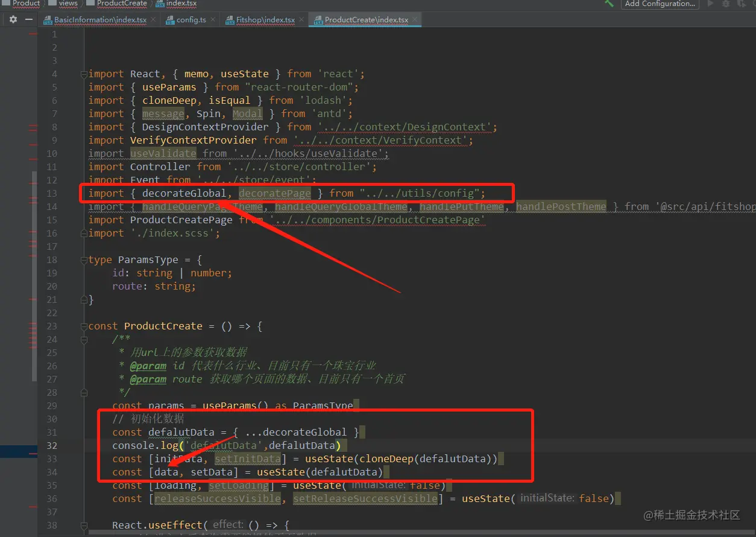Click 'React.useEffect' on line 38
The image size is (756, 537).
pos(157,525)
